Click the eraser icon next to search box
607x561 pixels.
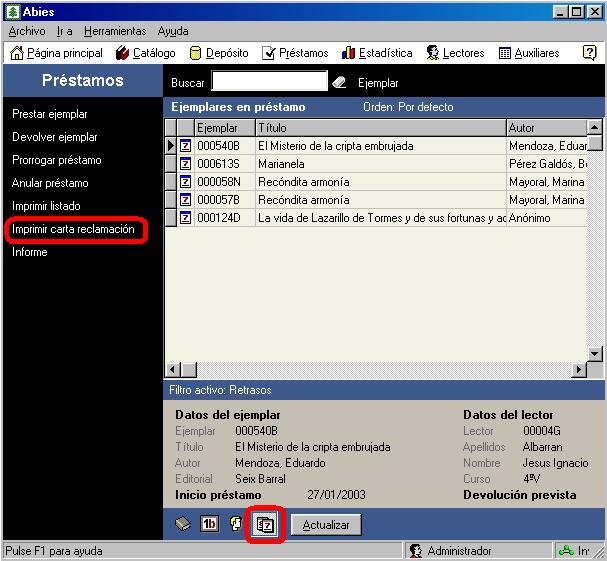click(339, 83)
